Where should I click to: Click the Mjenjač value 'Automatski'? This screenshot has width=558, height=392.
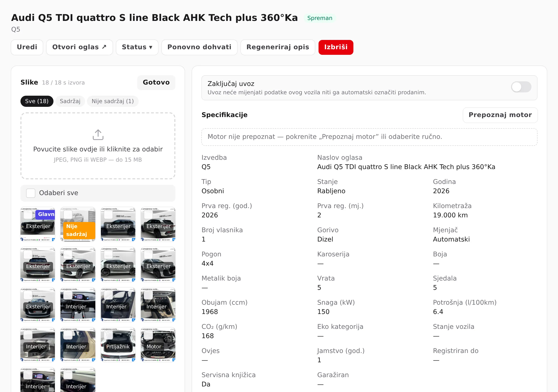coord(451,239)
